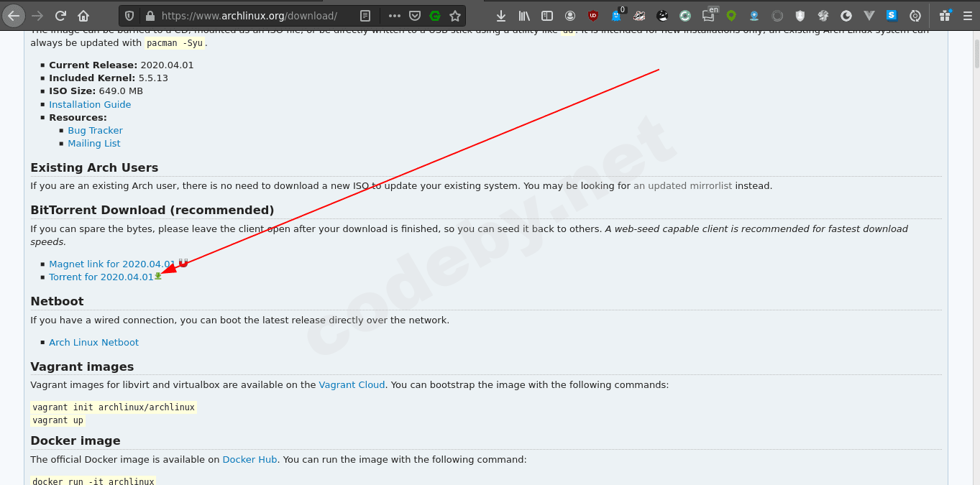Click Magnet link for 2020.04.01
The width and height of the screenshot is (980, 485).
112,264
